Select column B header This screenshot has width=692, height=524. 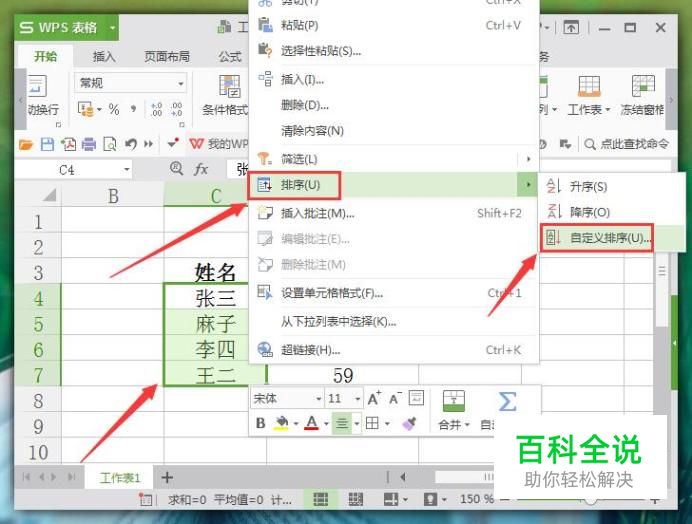pyautogui.click(x=113, y=196)
